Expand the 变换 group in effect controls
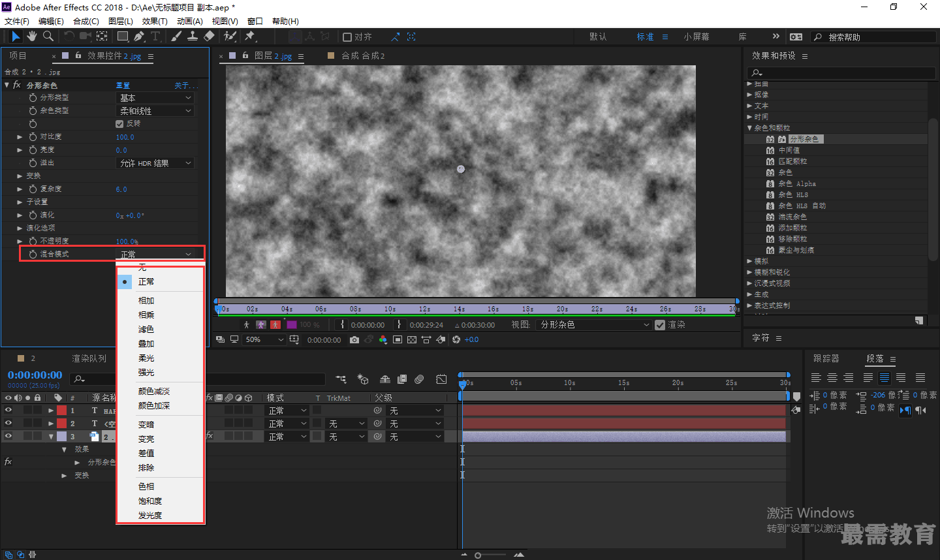Viewport: 940px width, 560px height. click(20, 176)
